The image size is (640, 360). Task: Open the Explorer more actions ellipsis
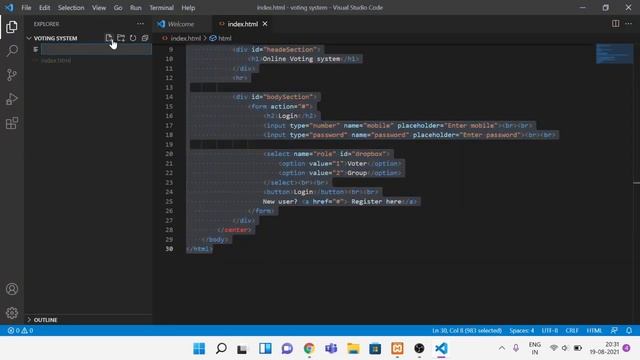tap(140, 24)
